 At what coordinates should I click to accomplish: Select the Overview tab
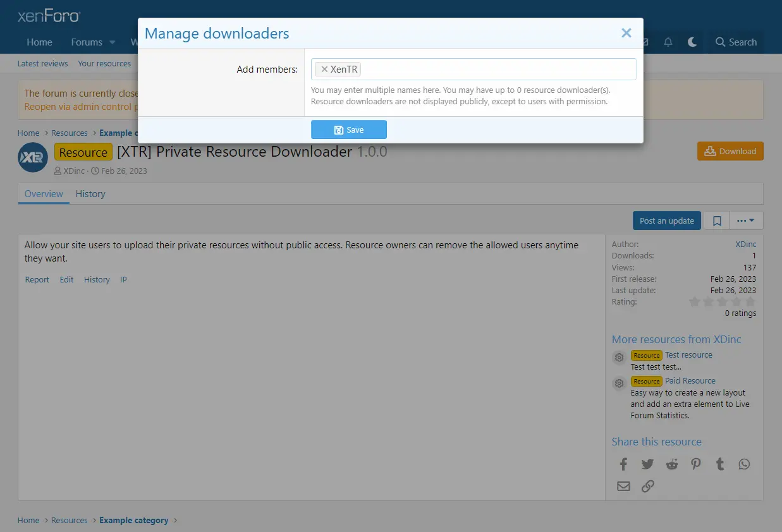[x=44, y=194]
